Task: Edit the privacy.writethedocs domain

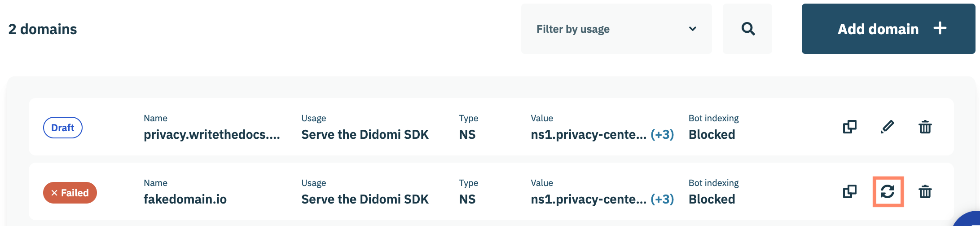Action: (888, 127)
